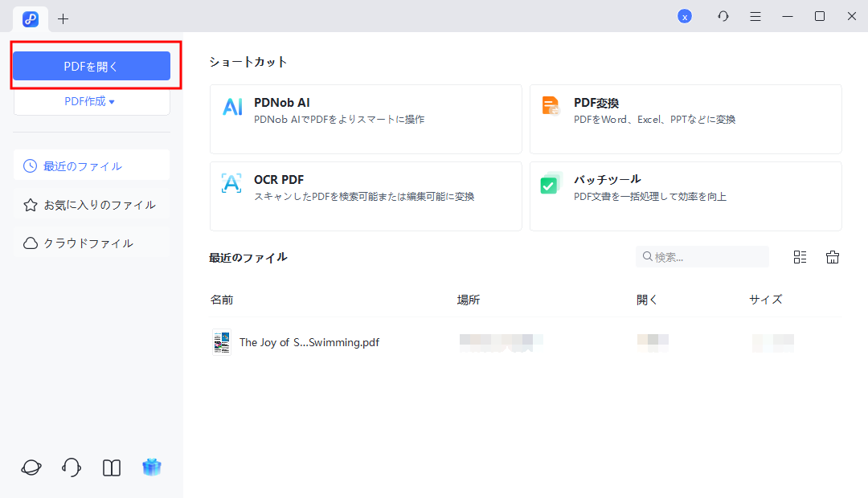Open The Joy of Swimming.pdf file
Screen dimensions: 868x498
309,341
